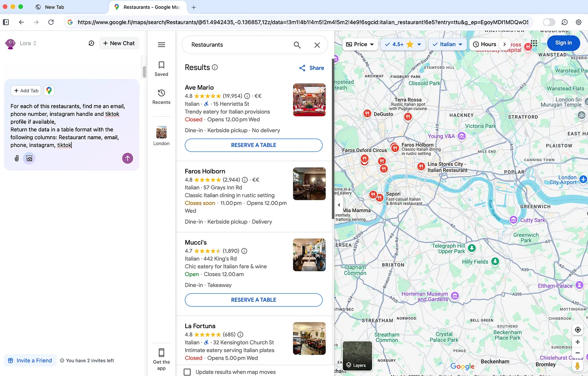Select the La Fortuna result title
Viewport: 588px width, 376px height.
click(200, 326)
